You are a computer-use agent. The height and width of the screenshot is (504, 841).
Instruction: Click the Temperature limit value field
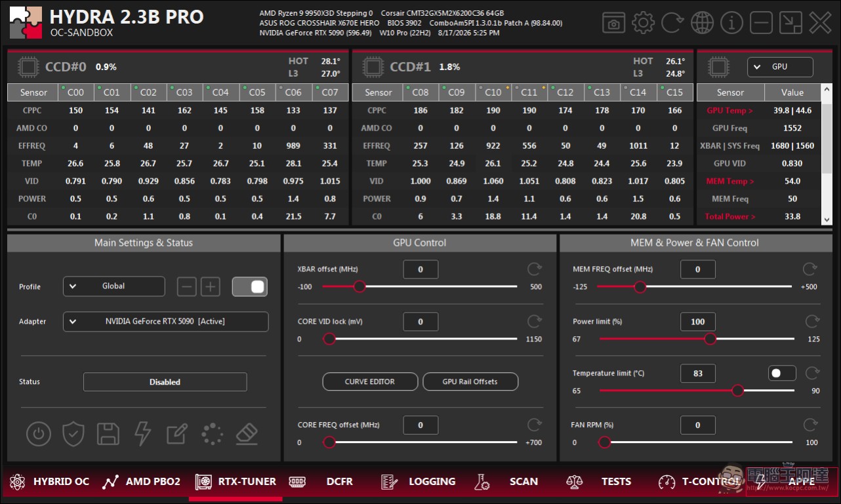[x=698, y=373]
